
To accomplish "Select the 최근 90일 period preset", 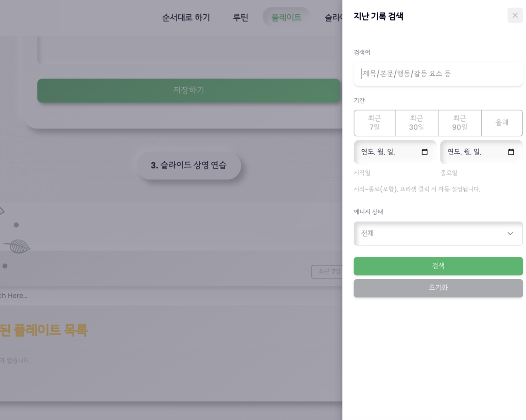I will pyautogui.click(x=459, y=123).
